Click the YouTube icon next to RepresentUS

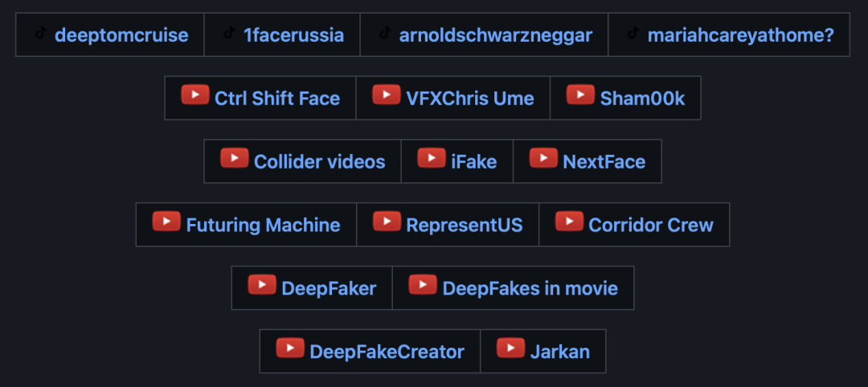tap(387, 221)
